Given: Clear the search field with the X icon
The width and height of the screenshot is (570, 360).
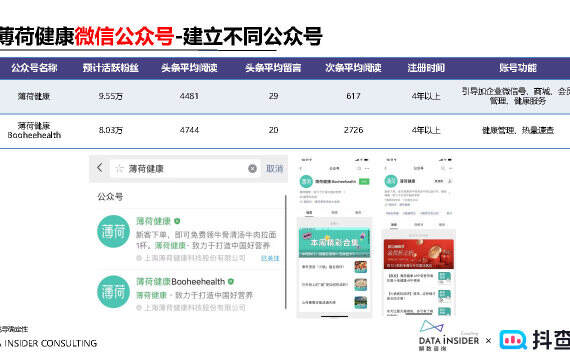Looking at the screenshot, I should point(252,168).
